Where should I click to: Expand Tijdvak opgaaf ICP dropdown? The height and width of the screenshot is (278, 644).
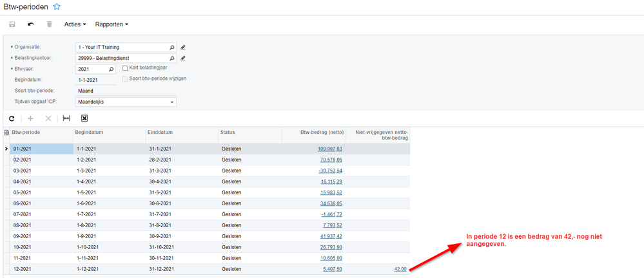[172, 102]
